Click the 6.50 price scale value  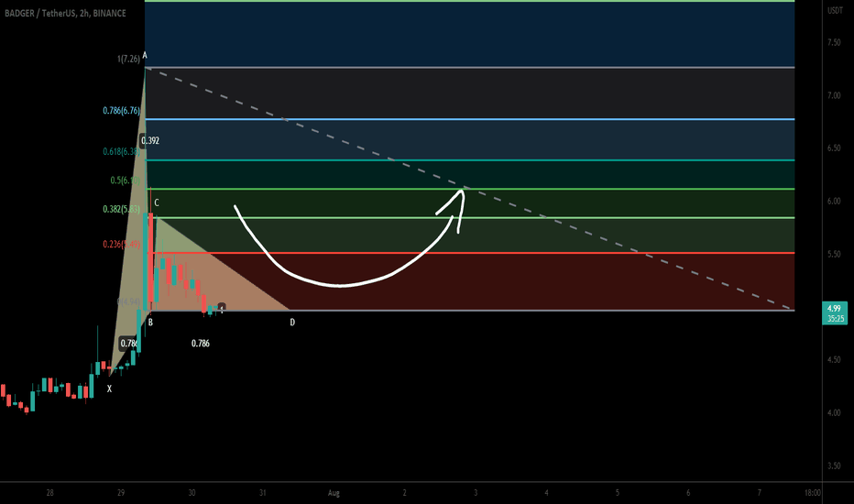[x=834, y=148]
